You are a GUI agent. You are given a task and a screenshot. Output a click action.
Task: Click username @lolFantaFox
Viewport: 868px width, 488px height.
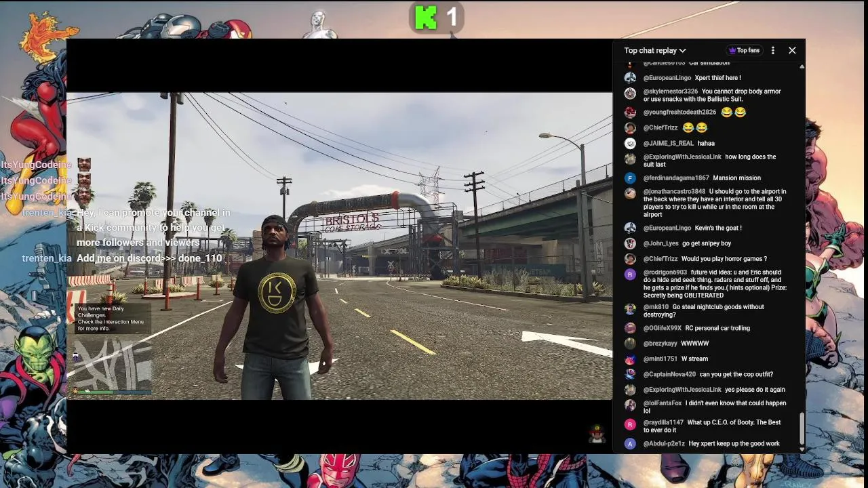click(663, 403)
